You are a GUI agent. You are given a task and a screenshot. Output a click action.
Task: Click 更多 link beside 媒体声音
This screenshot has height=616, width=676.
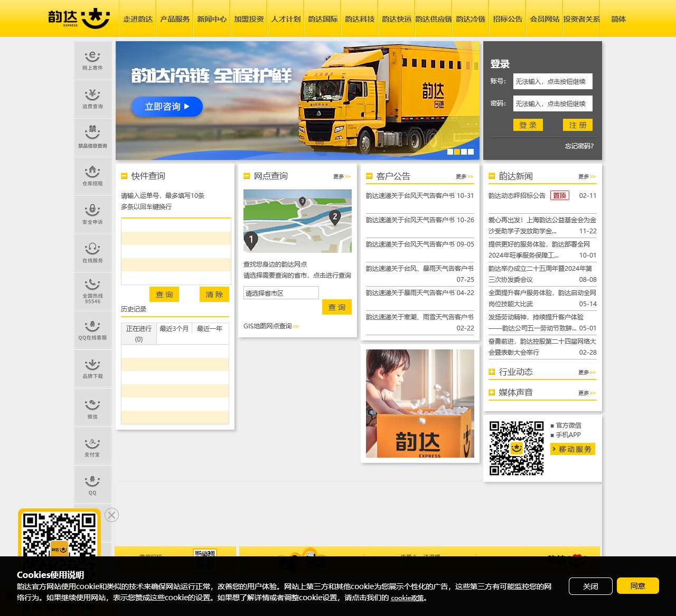tap(587, 393)
